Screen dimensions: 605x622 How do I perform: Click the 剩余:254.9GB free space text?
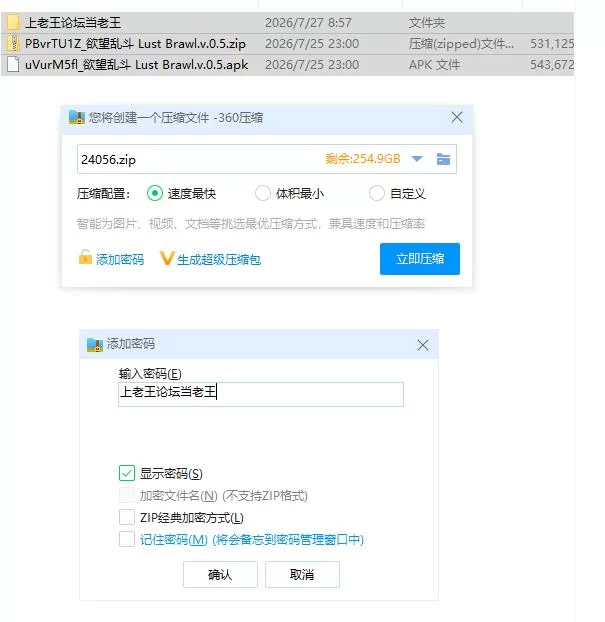(363, 159)
